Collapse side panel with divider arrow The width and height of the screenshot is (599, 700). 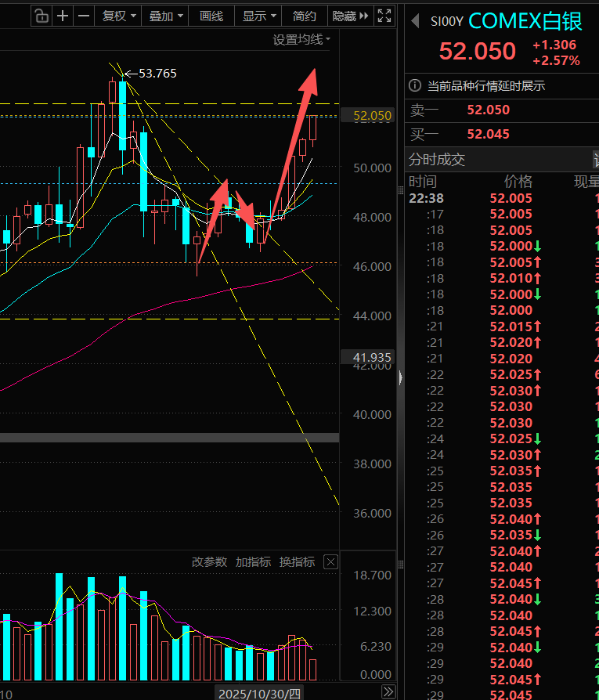[x=400, y=377]
